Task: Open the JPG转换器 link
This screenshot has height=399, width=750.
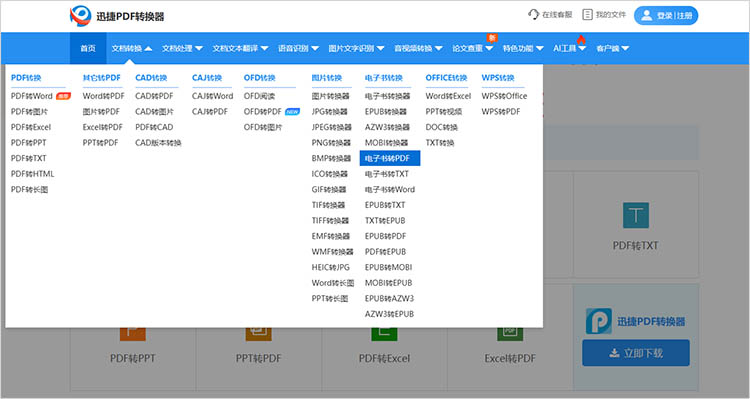Action: point(330,111)
